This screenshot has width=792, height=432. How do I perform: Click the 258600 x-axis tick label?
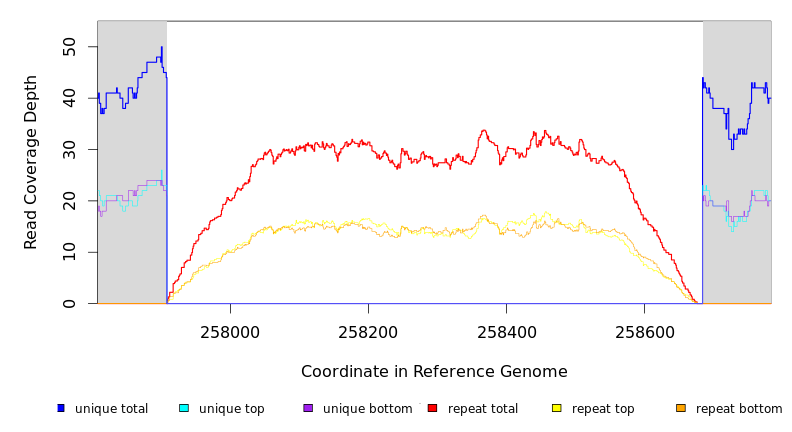(644, 332)
